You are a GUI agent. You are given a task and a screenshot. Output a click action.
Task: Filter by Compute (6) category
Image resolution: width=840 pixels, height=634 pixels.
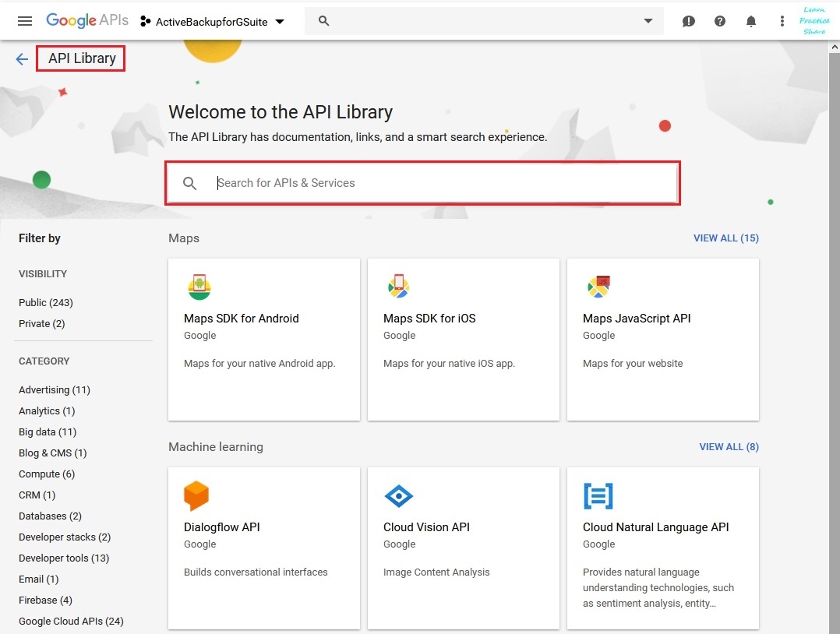[47, 474]
